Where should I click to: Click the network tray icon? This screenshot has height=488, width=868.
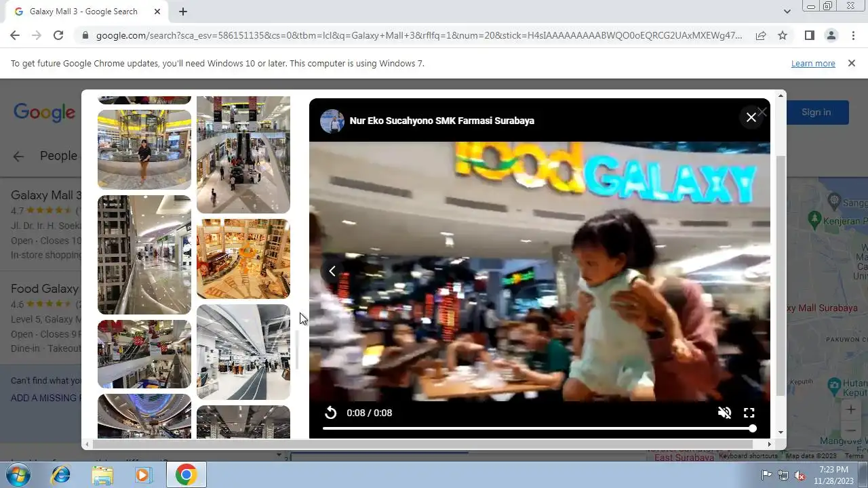click(x=783, y=475)
